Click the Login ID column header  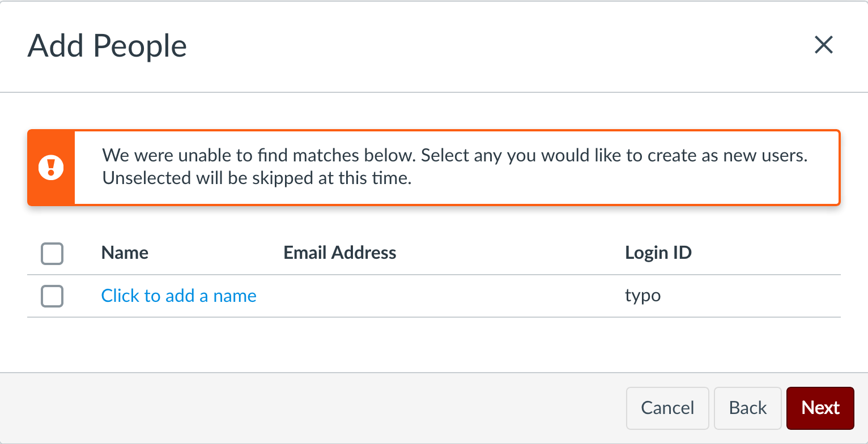click(x=658, y=253)
